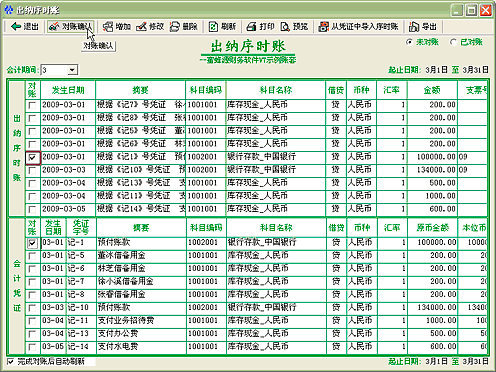Check the 《记10》号凭证 row checkbox

32,171
